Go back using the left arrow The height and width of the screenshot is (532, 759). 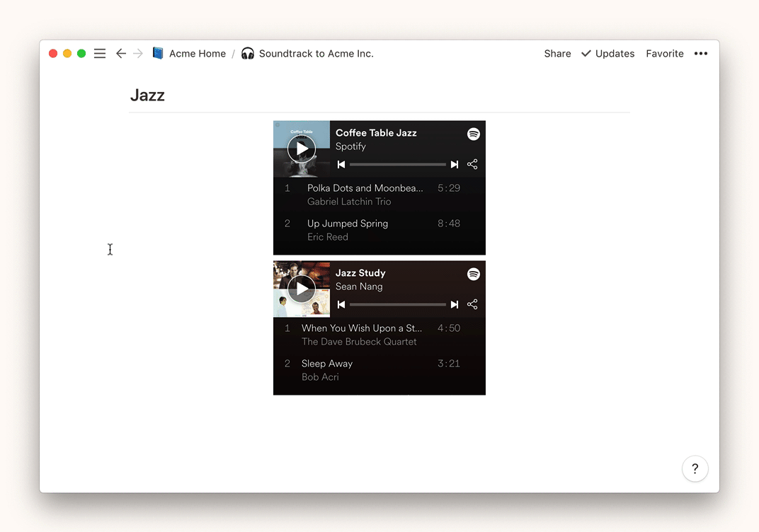click(x=121, y=54)
